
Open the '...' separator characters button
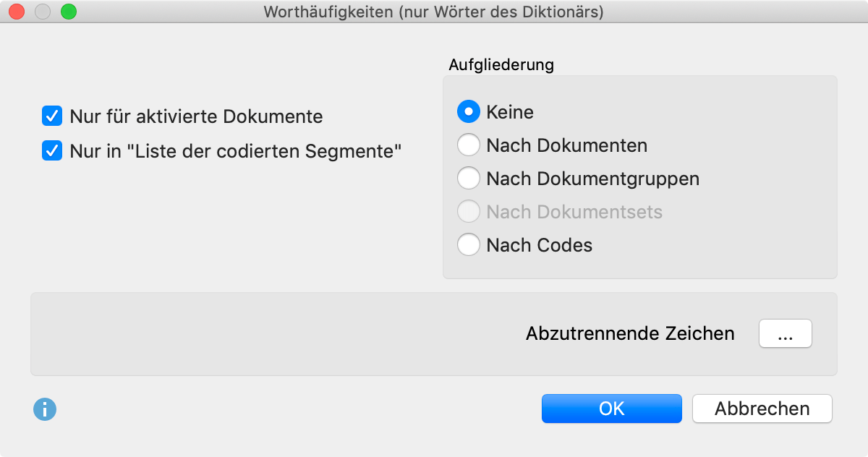click(786, 334)
